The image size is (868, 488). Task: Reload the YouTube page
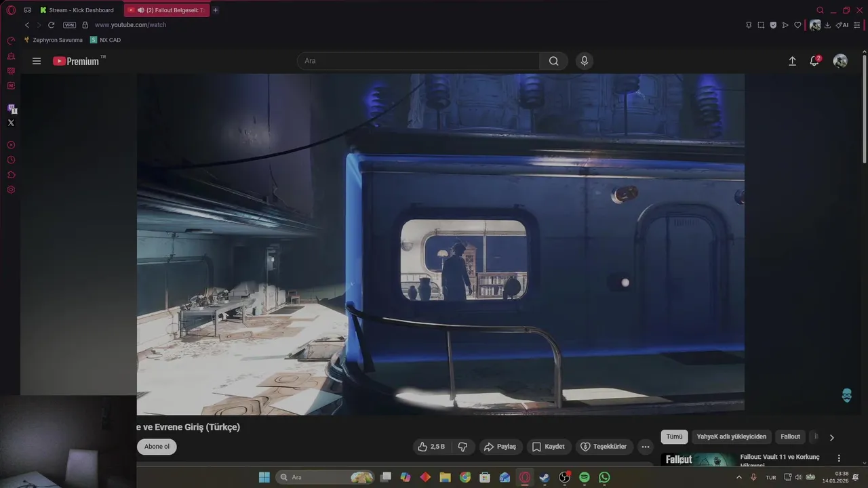click(51, 25)
